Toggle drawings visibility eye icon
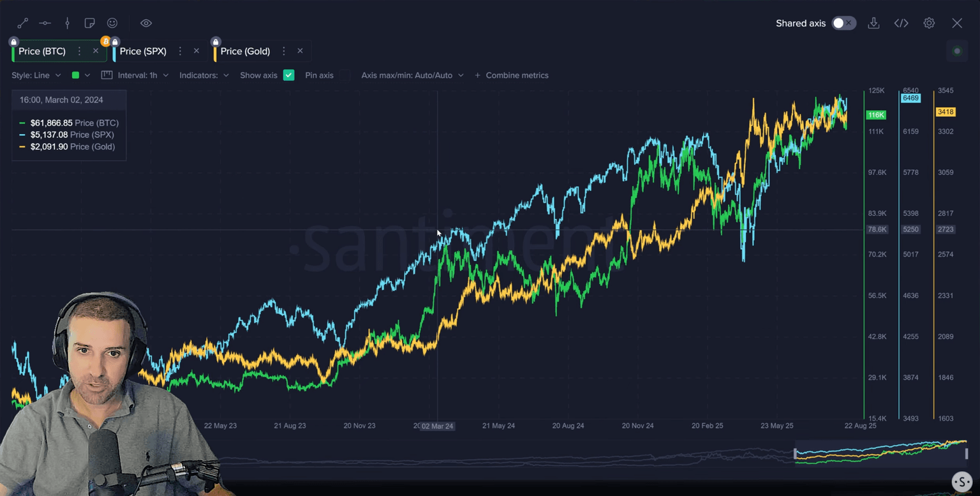 point(146,23)
